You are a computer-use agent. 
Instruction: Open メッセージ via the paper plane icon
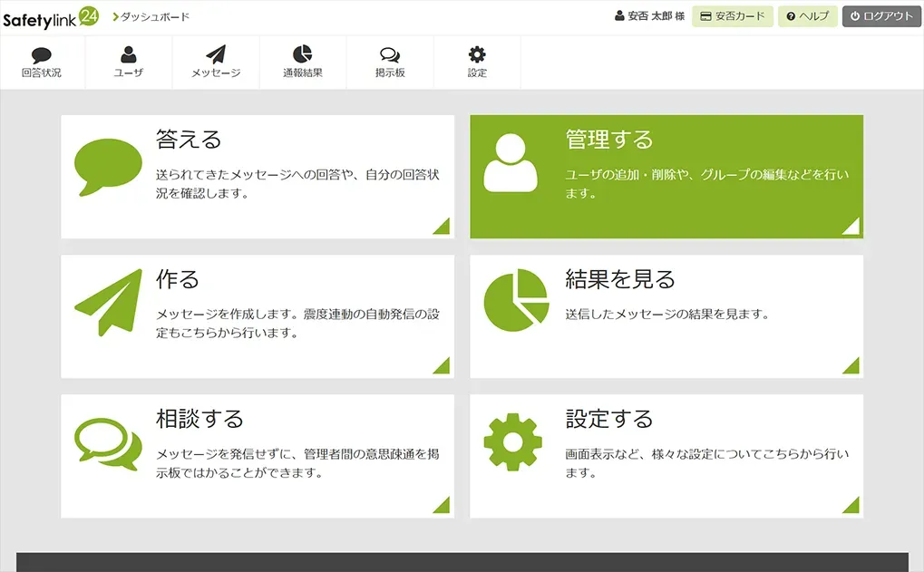click(214, 54)
